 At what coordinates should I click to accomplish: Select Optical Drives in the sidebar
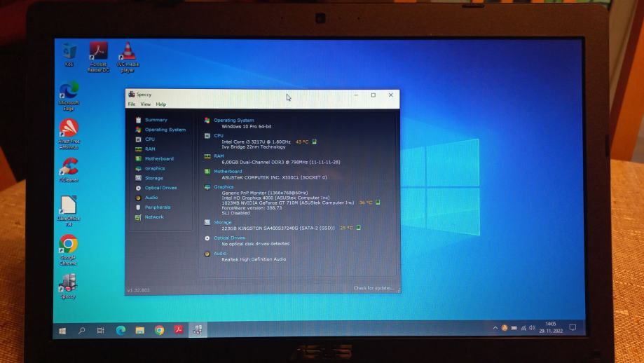tap(160, 188)
